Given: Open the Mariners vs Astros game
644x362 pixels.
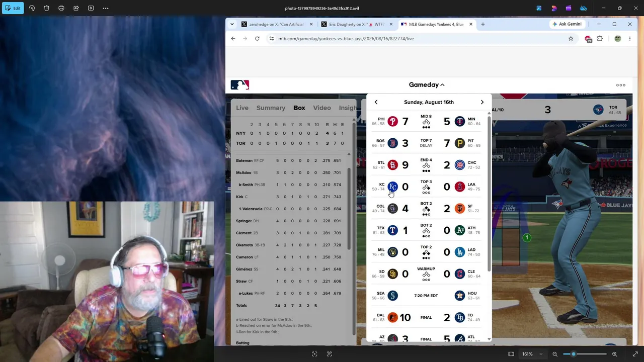Looking at the screenshot, I should click(426, 296).
